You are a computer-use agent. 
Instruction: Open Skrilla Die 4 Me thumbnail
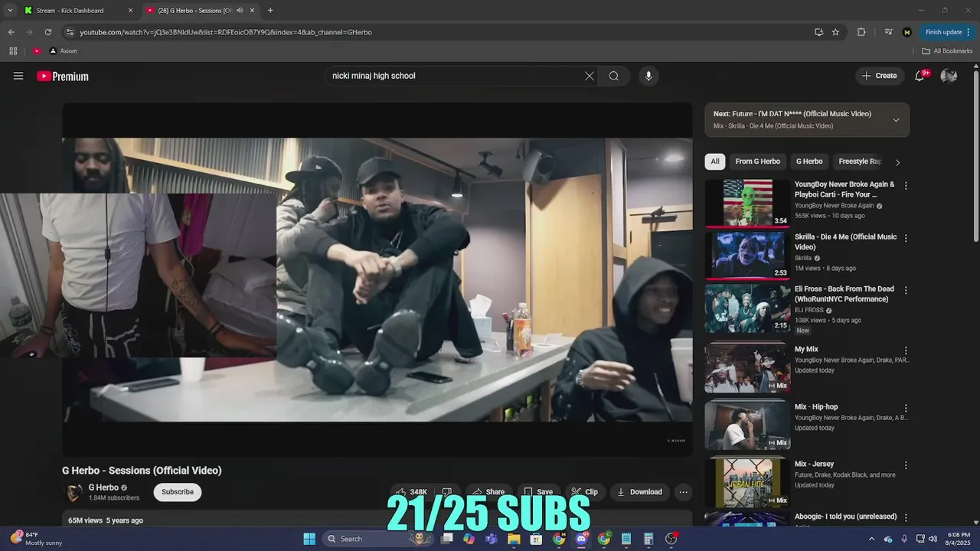747,256
